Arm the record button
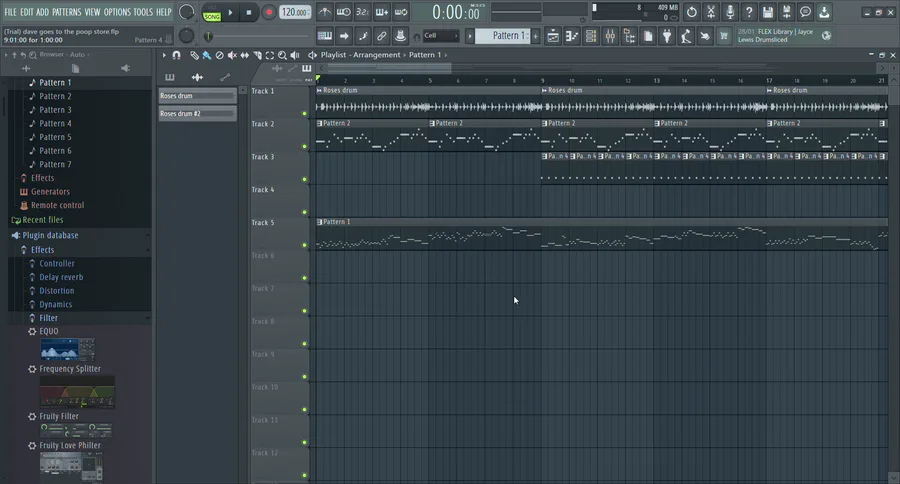Viewport: 900px width, 484px height. click(x=268, y=12)
